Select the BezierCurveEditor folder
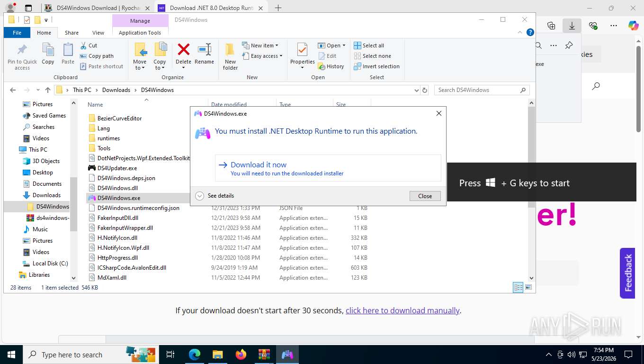This screenshot has width=644, height=364. tap(119, 118)
